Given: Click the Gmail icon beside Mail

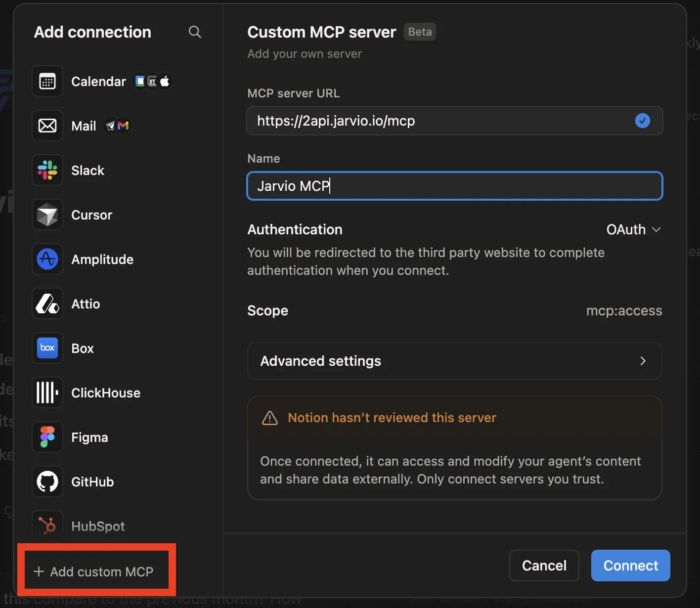Looking at the screenshot, I should pyautogui.click(x=124, y=126).
